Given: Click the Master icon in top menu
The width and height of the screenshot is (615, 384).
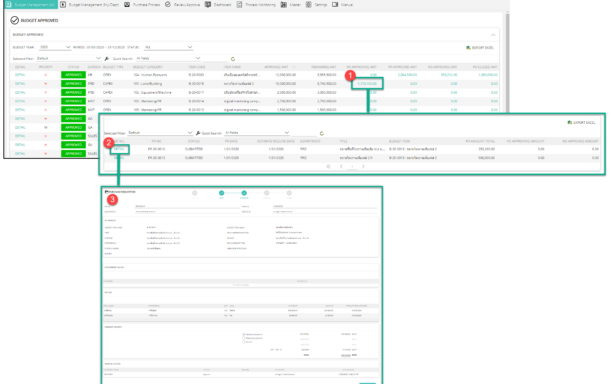Looking at the screenshot, I should 284,4.
